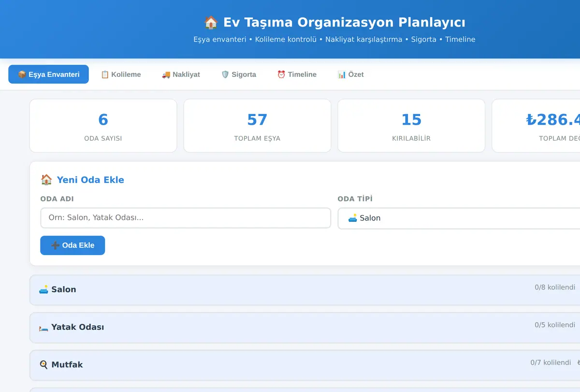Click the shield icon on Sigorta tab
This screenshot has width=580, height=392.
tap(225, 74)
